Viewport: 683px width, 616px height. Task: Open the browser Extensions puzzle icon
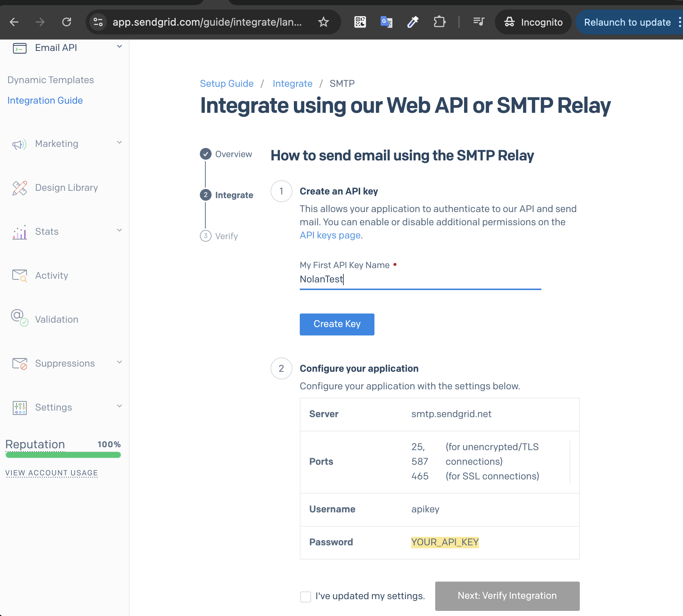point(439,22)
